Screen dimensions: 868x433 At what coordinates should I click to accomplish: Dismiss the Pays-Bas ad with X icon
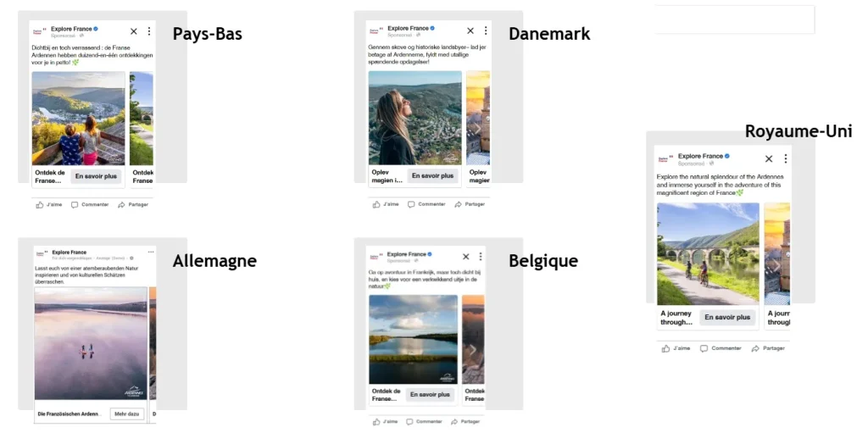coord(133,31)
